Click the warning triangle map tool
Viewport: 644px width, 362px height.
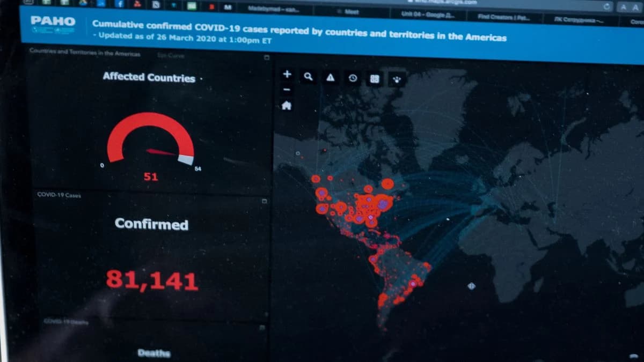(x=330, y=78)
